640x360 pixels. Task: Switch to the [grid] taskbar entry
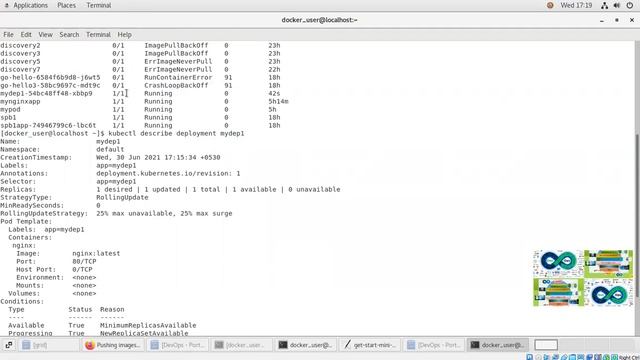pos(49,345)
